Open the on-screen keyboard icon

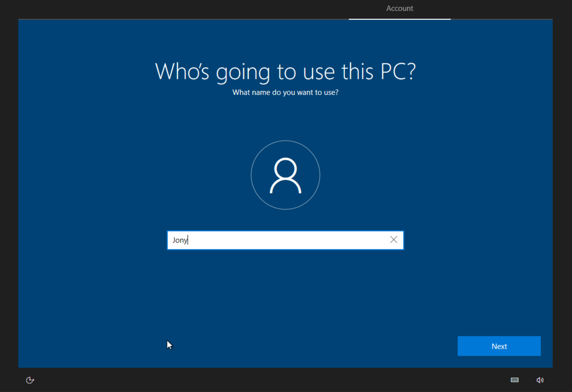pos(515,380)
